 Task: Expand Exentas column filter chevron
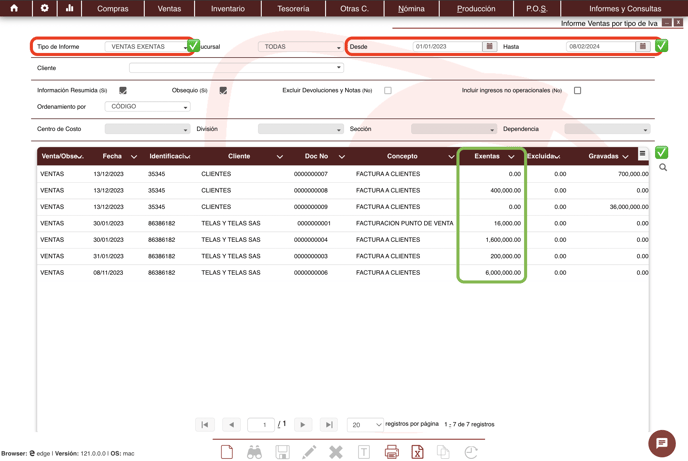click(511, 157)
